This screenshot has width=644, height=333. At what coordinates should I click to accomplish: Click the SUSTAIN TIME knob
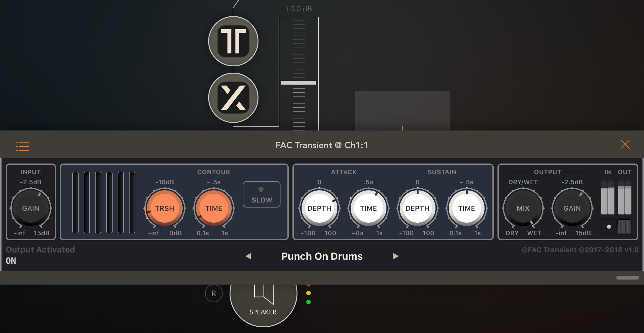tap(467, 208)
